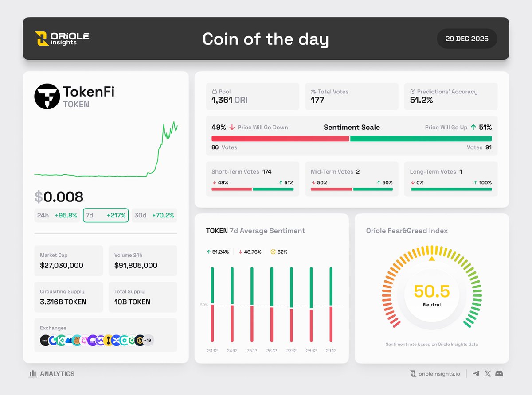
Task: Click the red side of Sentiment Scale bar
Action: 280,139
